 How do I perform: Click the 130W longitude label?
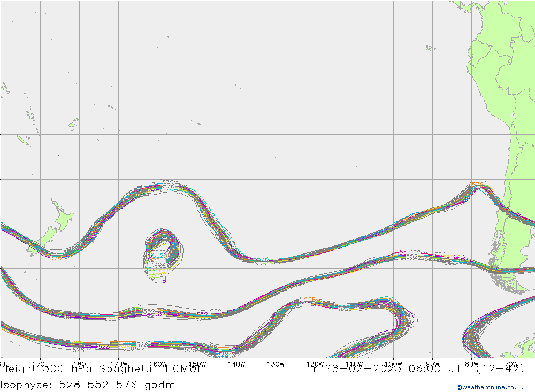pos(276,364)
